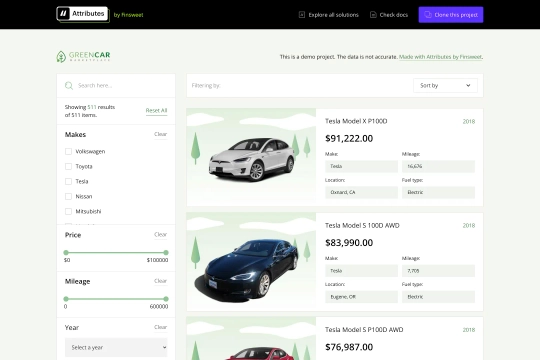Image resolution: width=540 pixels, height=360 pixels.
Task: Click Reset All filters link
Action: [x=156, y=111]
